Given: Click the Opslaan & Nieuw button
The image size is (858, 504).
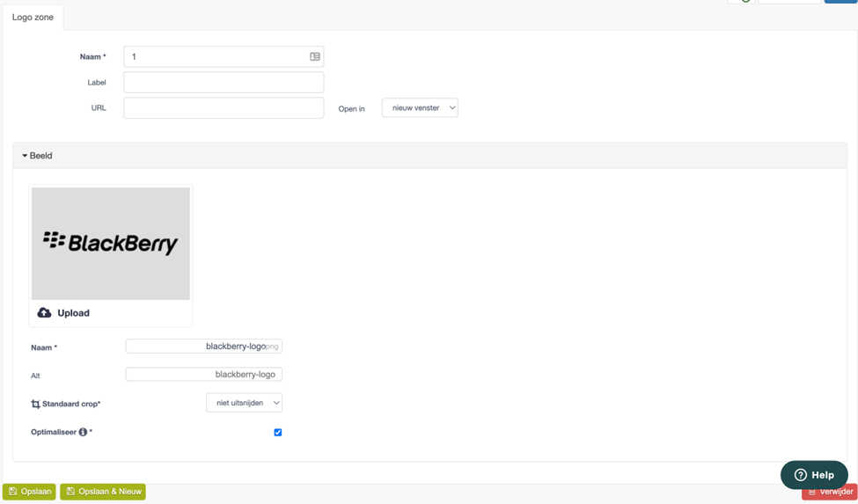Looking at the screenshot, I should [103, 492].
